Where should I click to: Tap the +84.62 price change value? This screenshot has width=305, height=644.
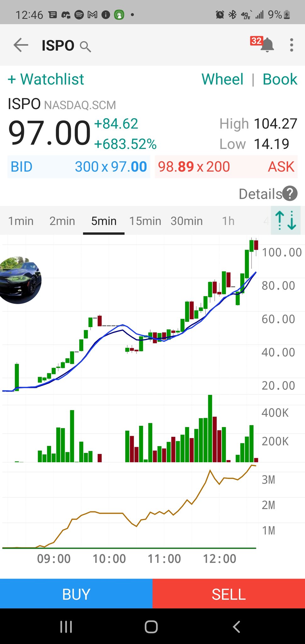pyautogui.click(x=116, y=124)
